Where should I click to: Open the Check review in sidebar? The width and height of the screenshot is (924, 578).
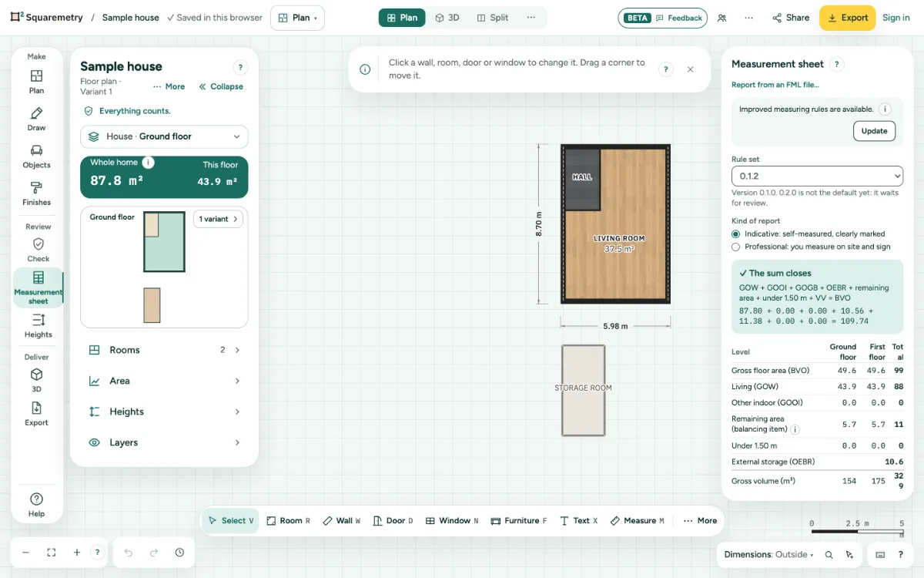(38, 250)
